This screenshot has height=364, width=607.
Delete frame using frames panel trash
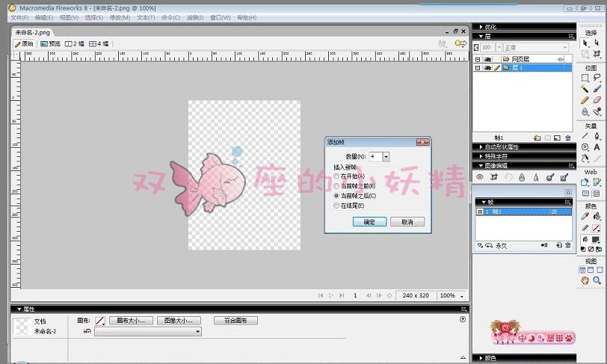(x=568, y=245)
